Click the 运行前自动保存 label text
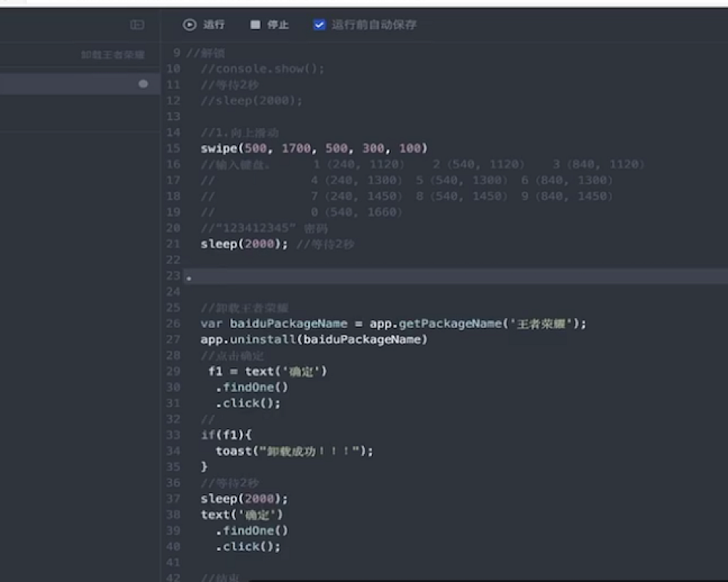The height and width of the screenshot is (582, 728). click(x=374, y=25)
